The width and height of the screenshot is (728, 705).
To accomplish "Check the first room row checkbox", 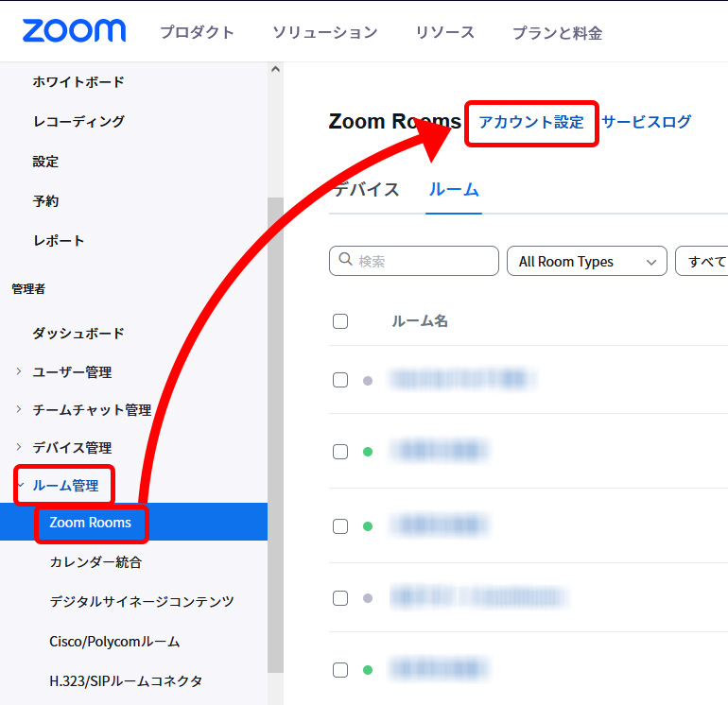I will 340,380.
